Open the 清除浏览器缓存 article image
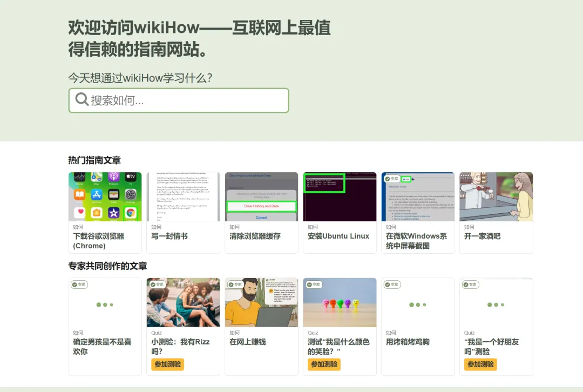Image resolution: width=583 pixels, height=392 pixels. pos(261,197)
